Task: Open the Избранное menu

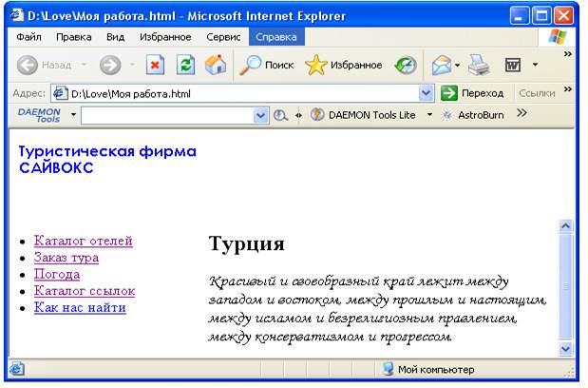Action: [x=165, y=37]
